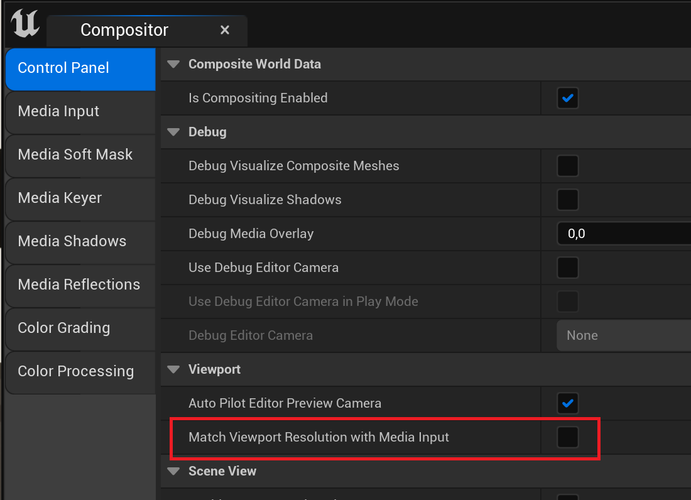691x500 pixels.
Task: Disable the Is Compositing Enabled checkbox
Action: coord(568,98)
